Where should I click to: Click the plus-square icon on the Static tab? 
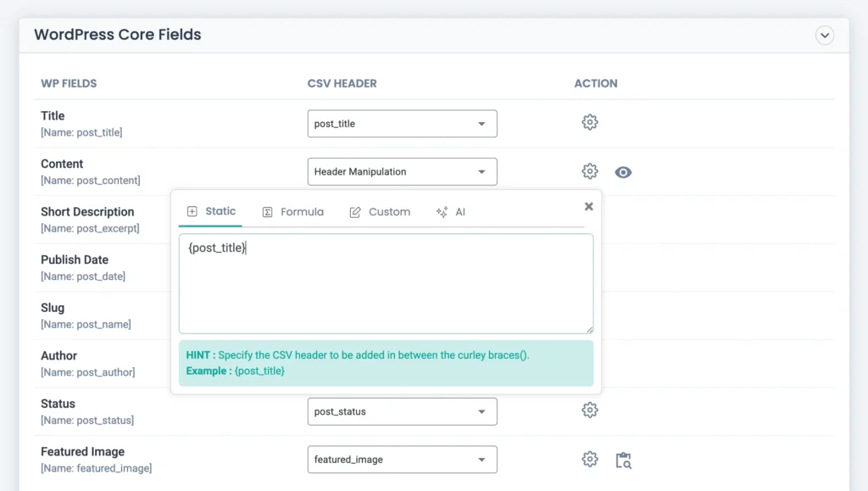pyautogui.click(x=194, y=211)
